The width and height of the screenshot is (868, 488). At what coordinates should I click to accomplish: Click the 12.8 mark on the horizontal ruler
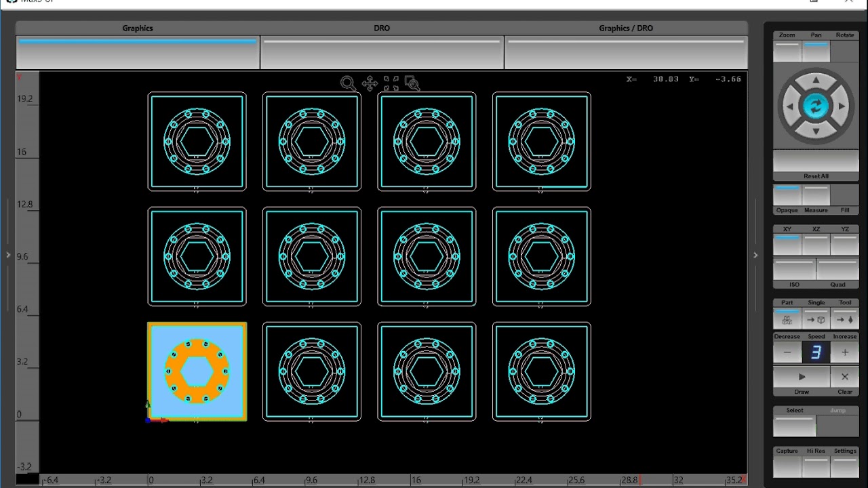pos(367,480)
